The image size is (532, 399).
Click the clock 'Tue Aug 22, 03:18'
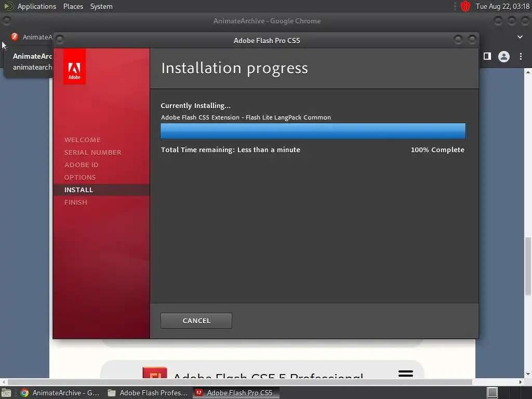pyautogui.click(x=502, y=6)
